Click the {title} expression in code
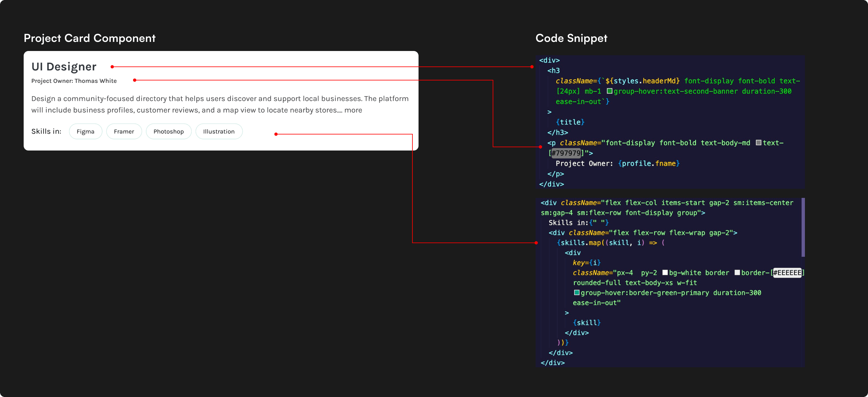Screen dimensions: 868x397 (570, 122)
